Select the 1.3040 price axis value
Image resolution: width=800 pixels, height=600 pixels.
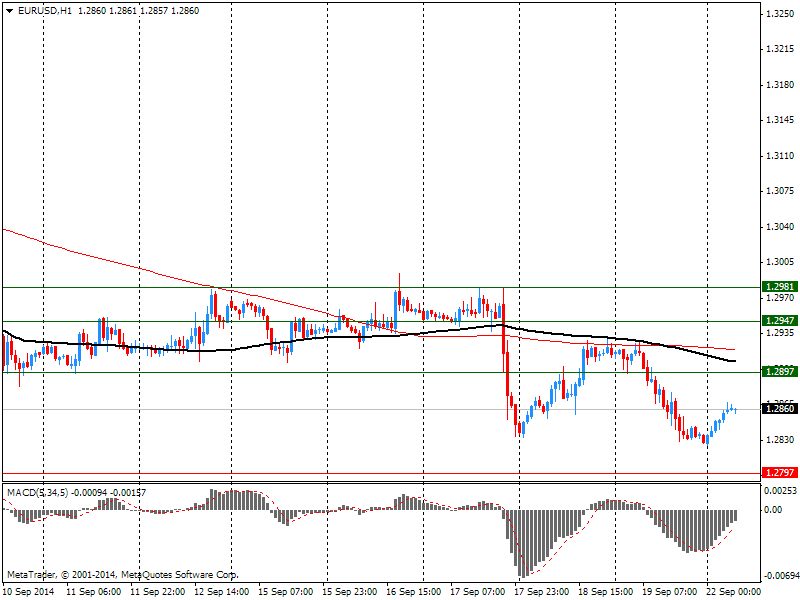click(780, 227)
